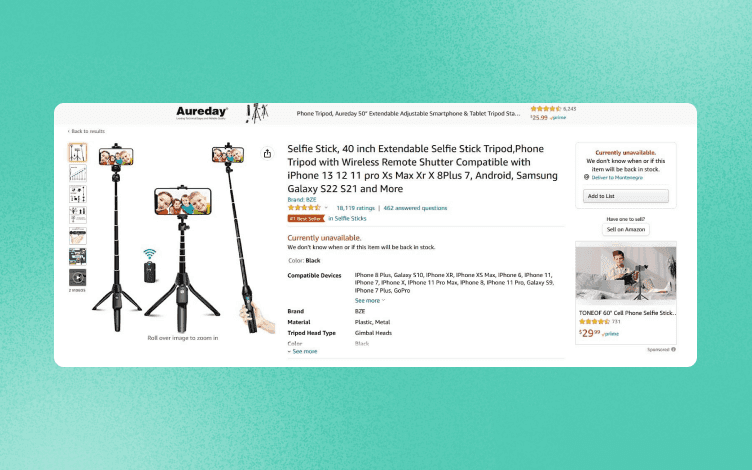Click the Aureday brand logo in banner
The height and width of the screenshot is (470, 752).
pyautogui.click(x=201, y=113)
